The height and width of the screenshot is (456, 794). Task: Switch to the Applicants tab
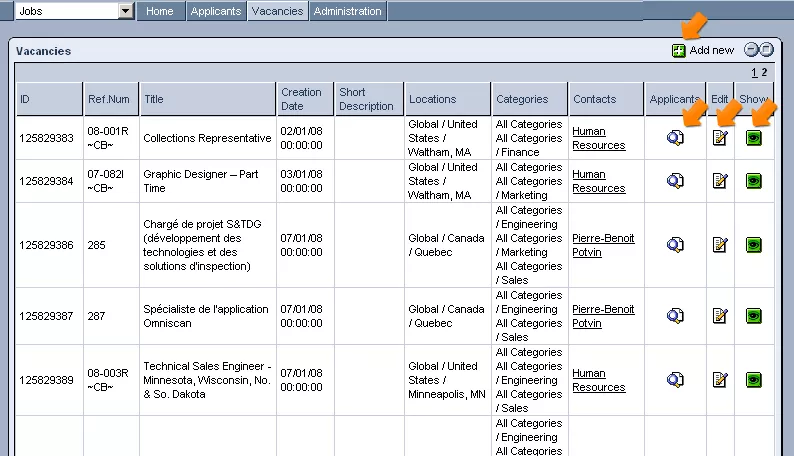[215, 11]
